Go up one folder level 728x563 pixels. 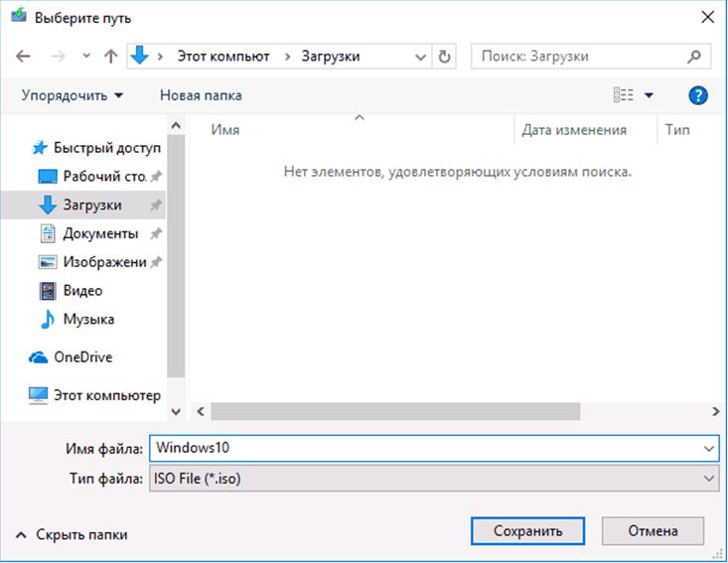point(110,57)
